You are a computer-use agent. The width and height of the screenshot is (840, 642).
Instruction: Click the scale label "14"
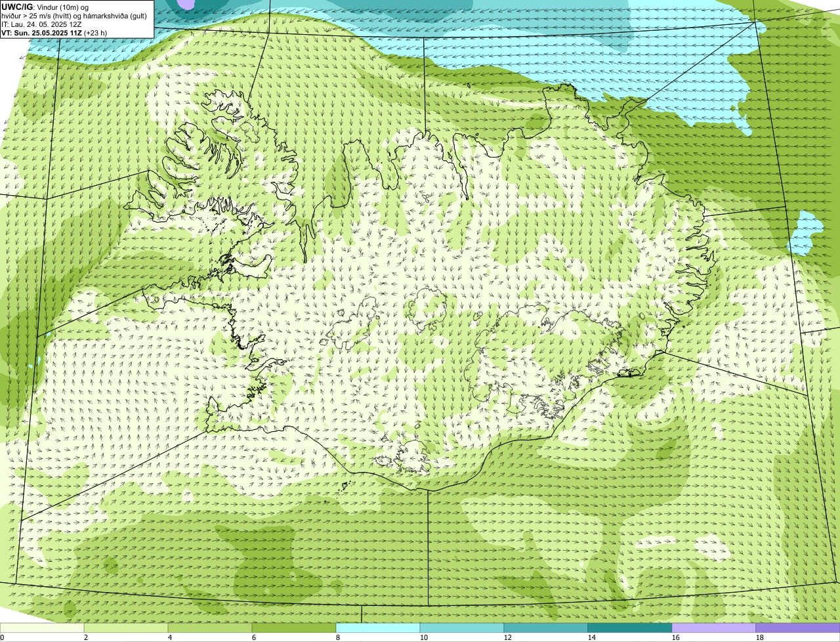592,637
